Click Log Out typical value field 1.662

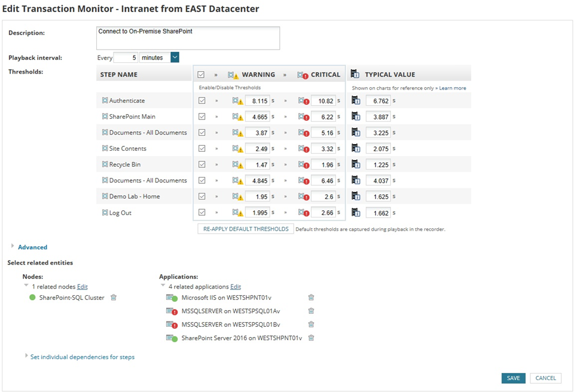click(x=378, y=213)
